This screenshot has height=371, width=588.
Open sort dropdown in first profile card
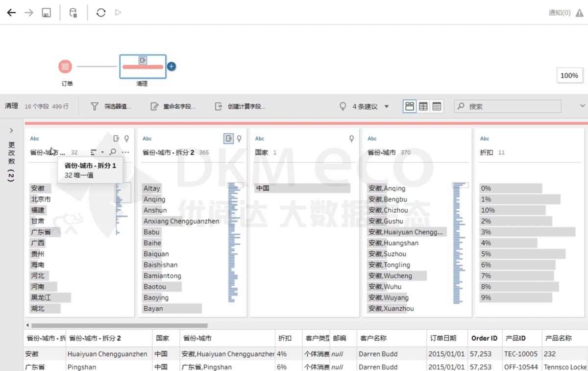click(97, 152)
